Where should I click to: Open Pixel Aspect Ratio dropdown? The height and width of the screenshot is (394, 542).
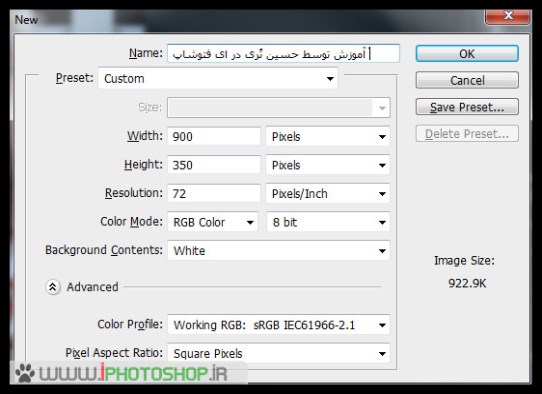[279, 353]
